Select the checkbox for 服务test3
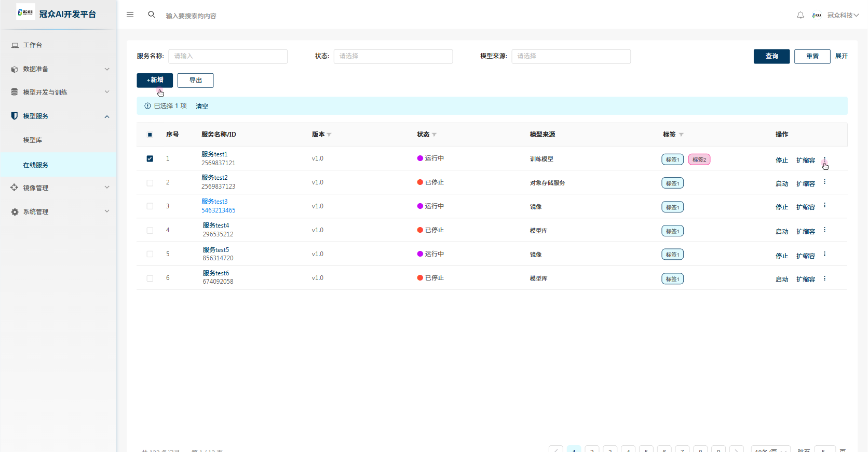This screenshot has height=452, width=868. click(x=150, y=206)
